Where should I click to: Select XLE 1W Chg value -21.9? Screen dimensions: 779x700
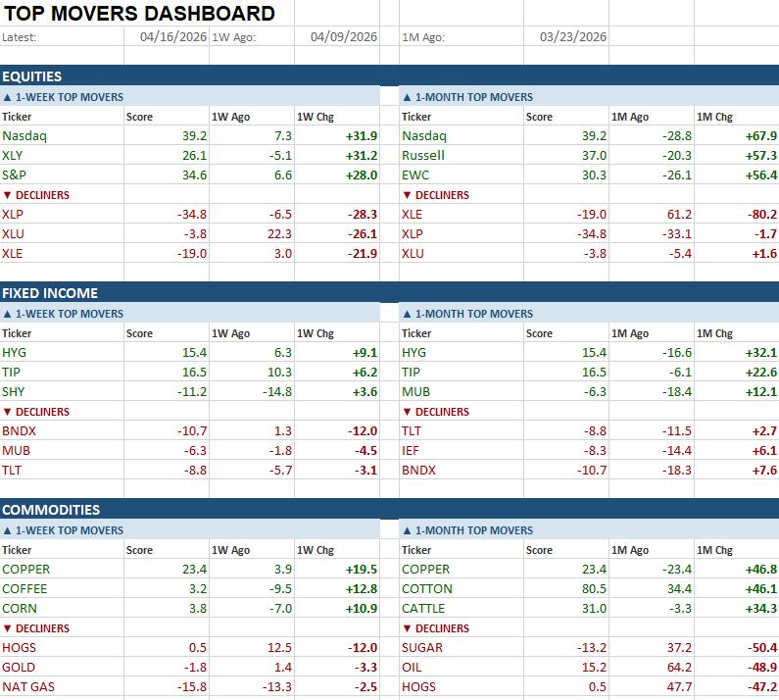tap(337, 254)
